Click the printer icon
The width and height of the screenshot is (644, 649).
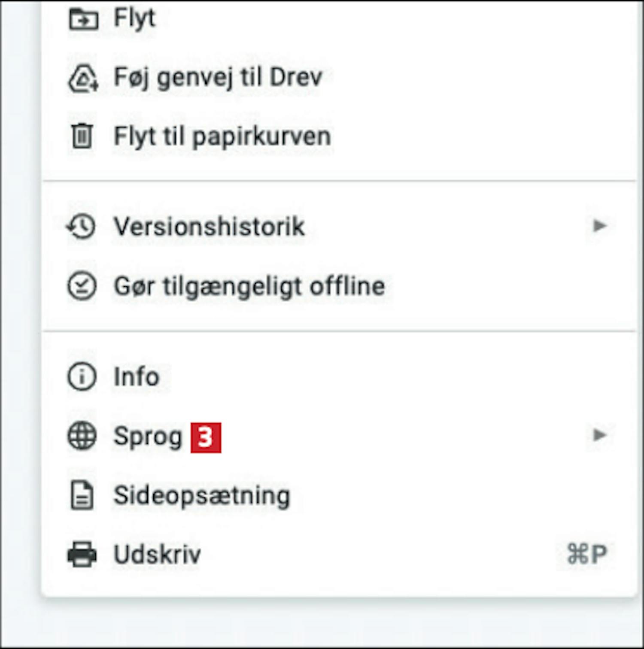pyautogui.click(x=82, y=555)
